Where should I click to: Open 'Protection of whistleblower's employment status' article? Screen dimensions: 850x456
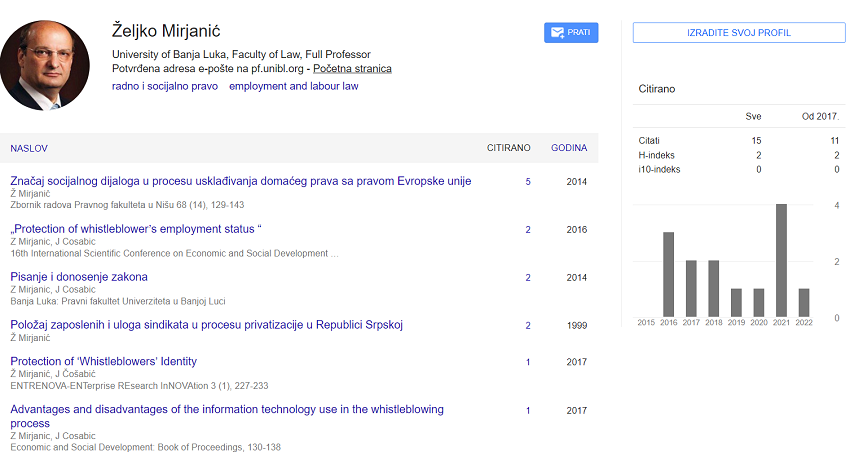pyautogui.click(x=136, y=229)
